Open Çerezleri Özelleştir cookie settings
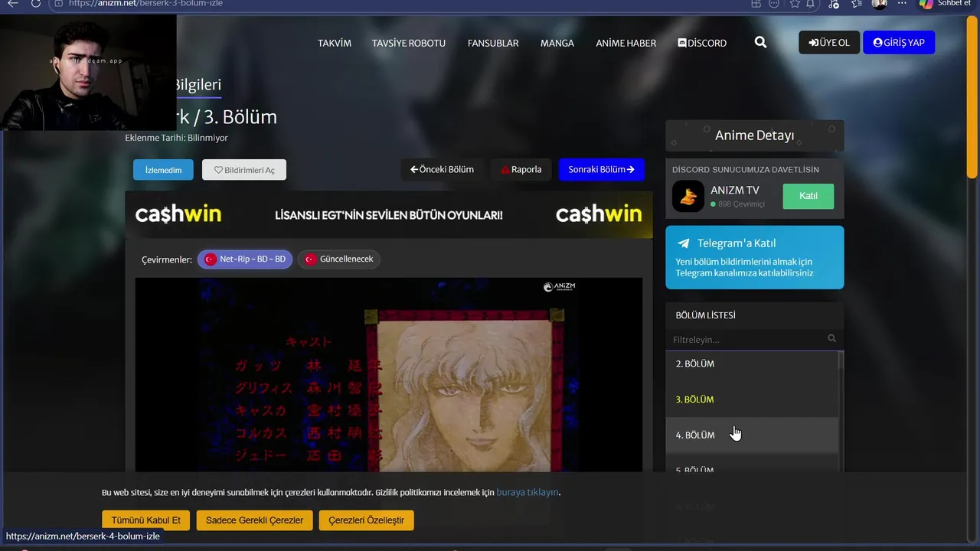 [367, 520]
